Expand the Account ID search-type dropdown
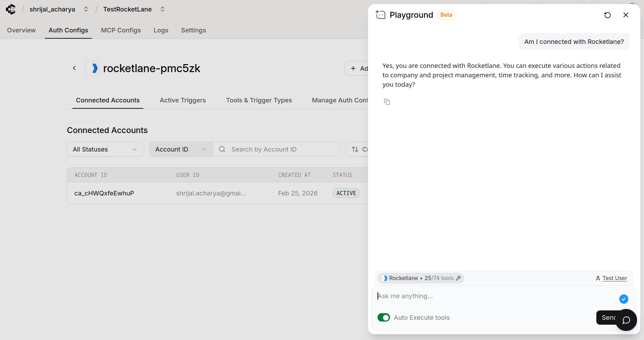The width and height of the screenshot is (644, 340). pos(181,149)
